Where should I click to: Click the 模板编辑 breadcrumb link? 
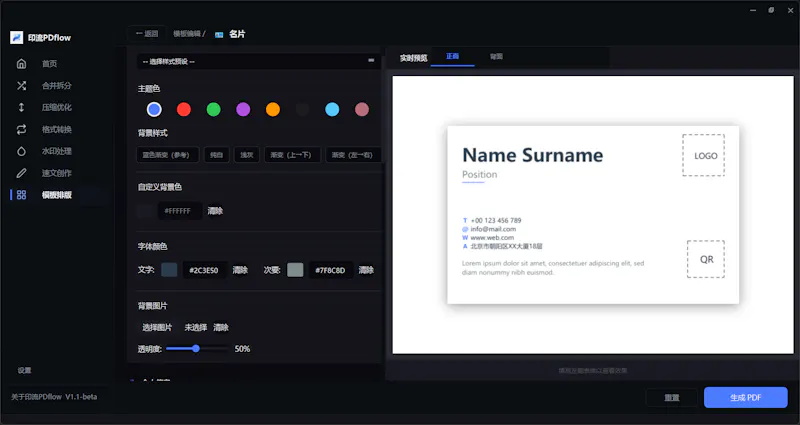[x=187, y=34]
